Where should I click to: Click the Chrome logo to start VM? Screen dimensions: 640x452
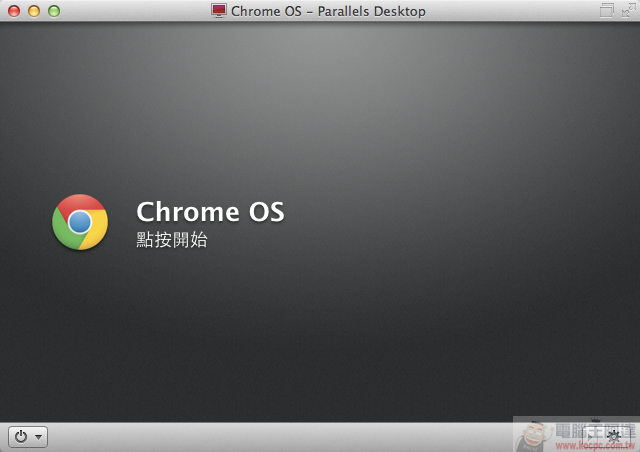[x=80, y=222]
